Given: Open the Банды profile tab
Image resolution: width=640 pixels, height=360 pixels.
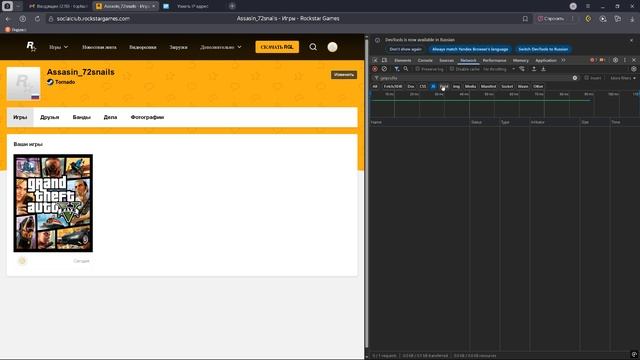Looking at the screenshot, I should click(81, 117).
